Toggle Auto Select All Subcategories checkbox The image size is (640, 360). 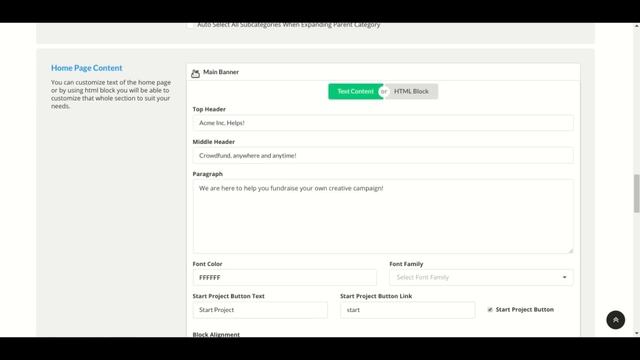(x=190, y=25)
